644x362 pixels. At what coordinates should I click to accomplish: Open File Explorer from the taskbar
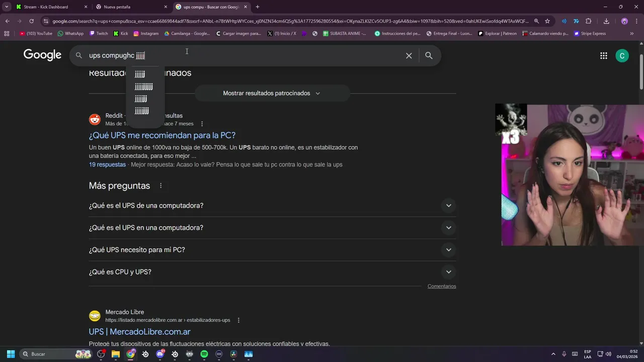(x=116, y=354)
